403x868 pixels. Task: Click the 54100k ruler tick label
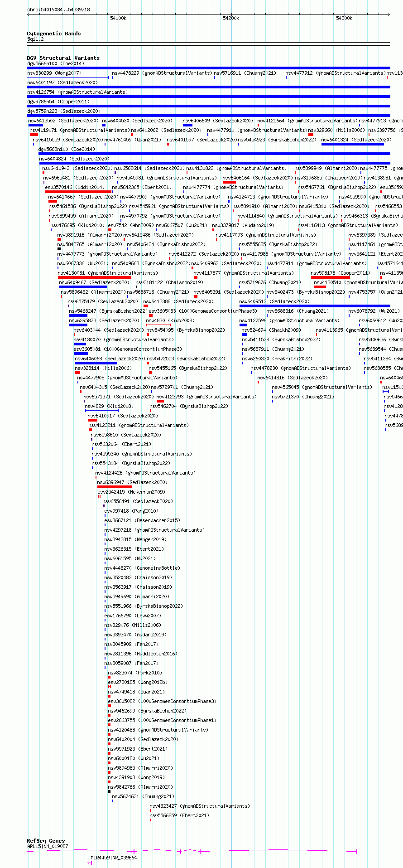(118, 18)
